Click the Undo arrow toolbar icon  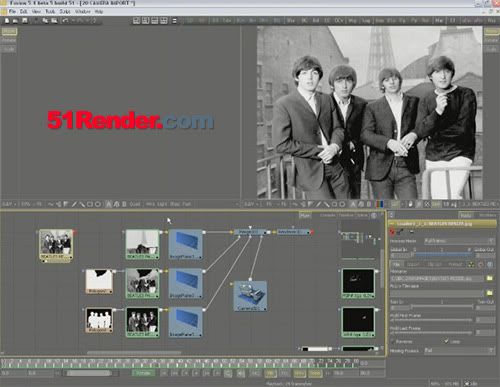(65, 21)
